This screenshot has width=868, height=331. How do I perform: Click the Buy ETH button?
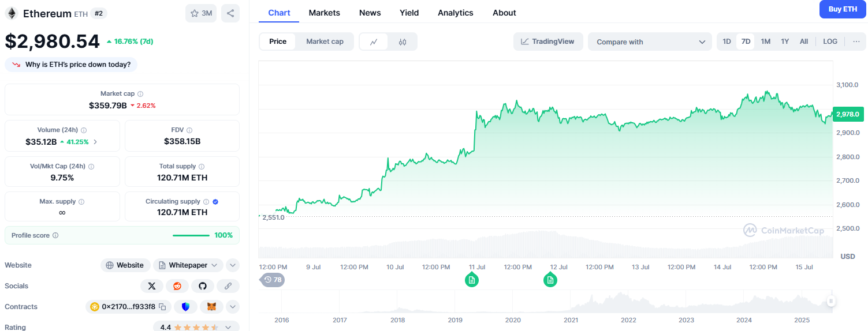tap(843, 9)
